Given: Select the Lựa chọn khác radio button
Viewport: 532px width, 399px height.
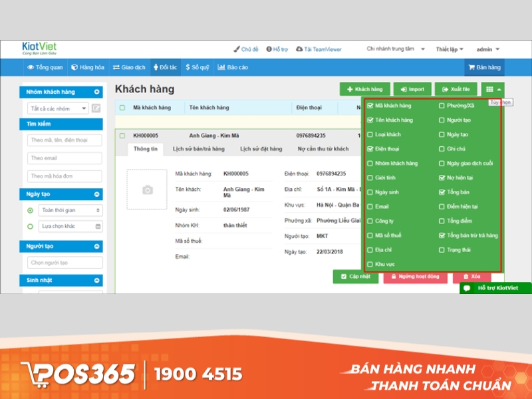Looking at the screenshot, I should [x=30, y=226].
